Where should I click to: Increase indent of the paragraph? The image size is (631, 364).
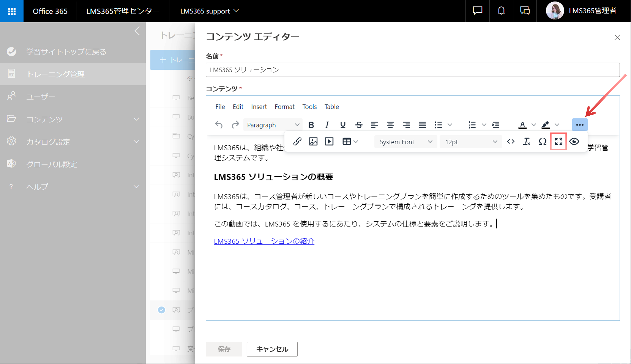496,125
